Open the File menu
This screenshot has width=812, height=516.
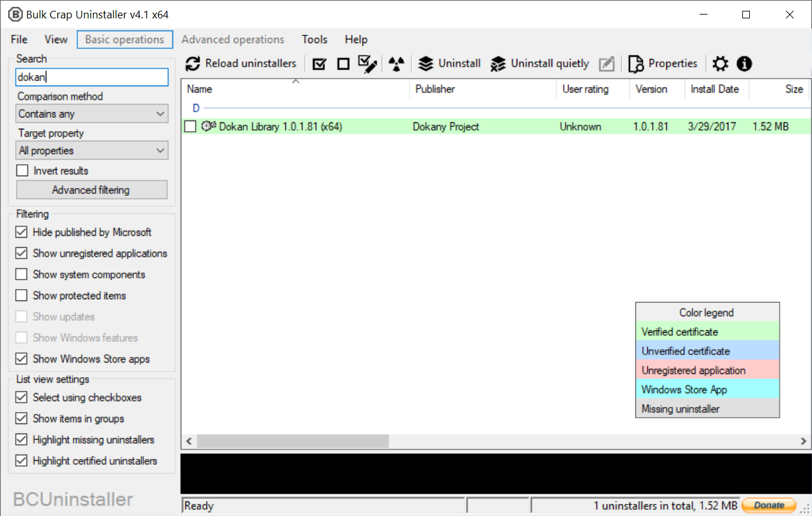click(x=19, y=39)
